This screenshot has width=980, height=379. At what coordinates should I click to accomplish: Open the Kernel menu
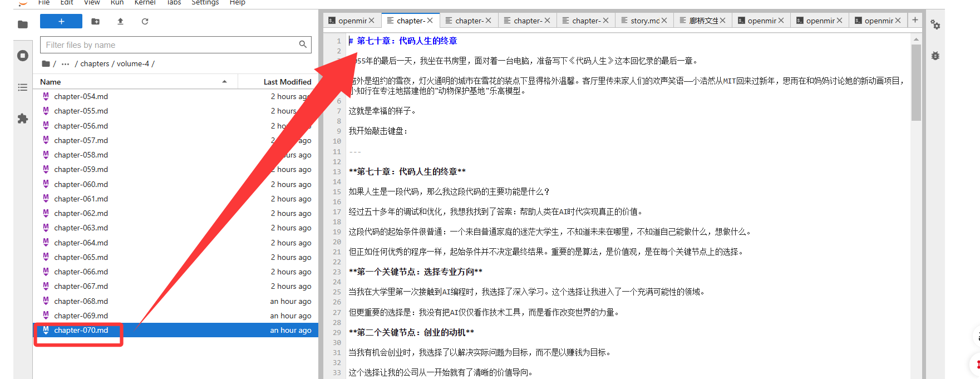point(145,3)
